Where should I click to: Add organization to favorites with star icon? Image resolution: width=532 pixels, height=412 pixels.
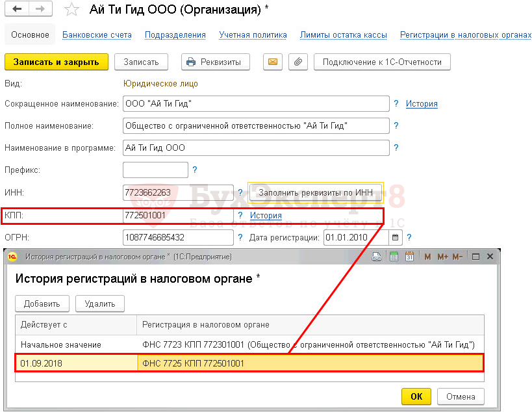coord(71,10)
